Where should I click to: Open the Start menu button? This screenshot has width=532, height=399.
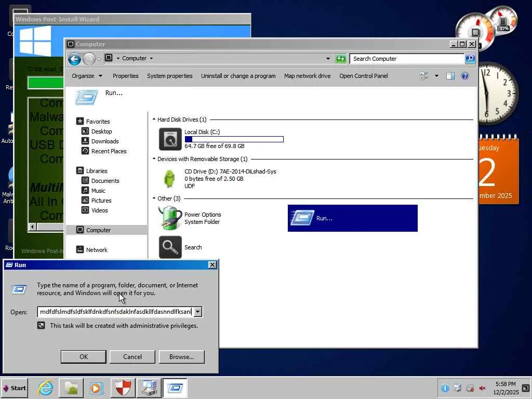click(x=14, y=388)
